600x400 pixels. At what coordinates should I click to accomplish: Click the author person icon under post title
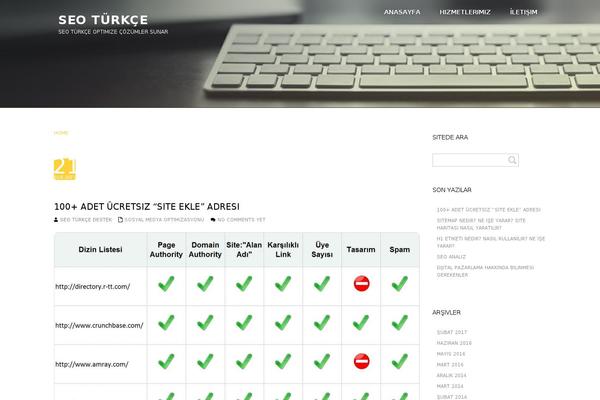coord(56,220)
